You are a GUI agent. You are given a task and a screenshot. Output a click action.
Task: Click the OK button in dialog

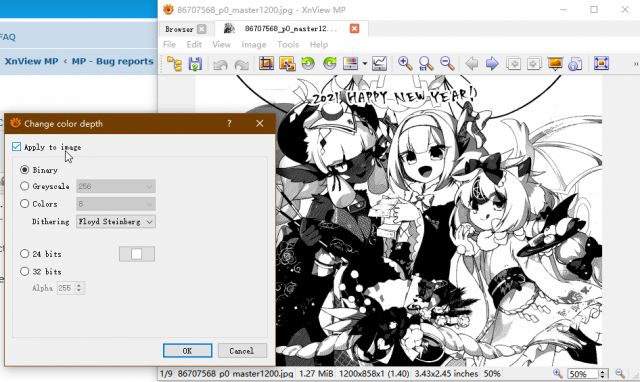click(187, 351)
